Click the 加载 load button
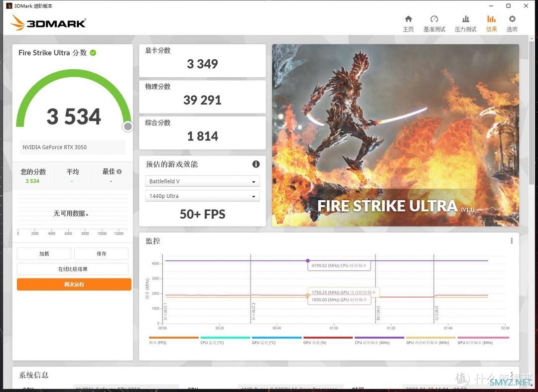This screenshot has width=538, height=392. tap(44, 254)
